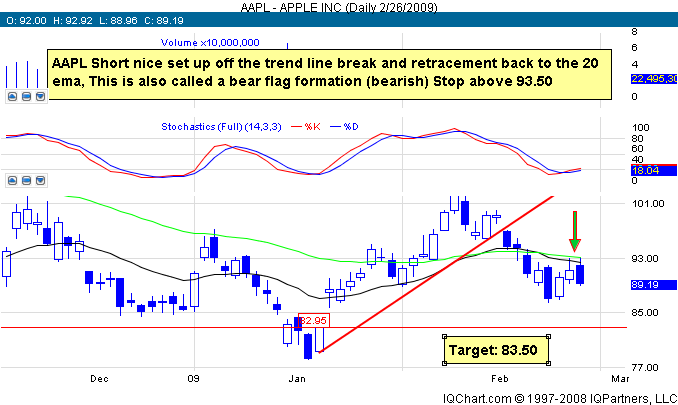Select the Stochastics (Full) (14,3,3) label
Viewport: 678px width, 405px height.
[221, 127]
